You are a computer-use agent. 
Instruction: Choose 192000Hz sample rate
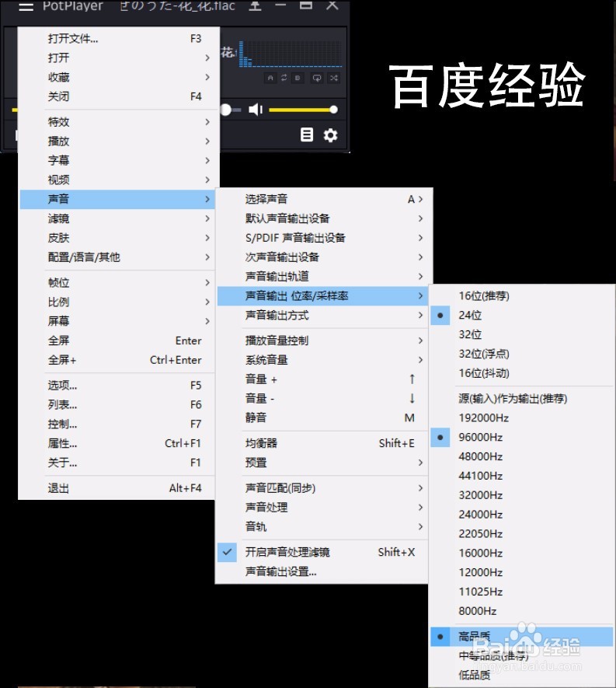pyautogui.click(x=522, y=417)
